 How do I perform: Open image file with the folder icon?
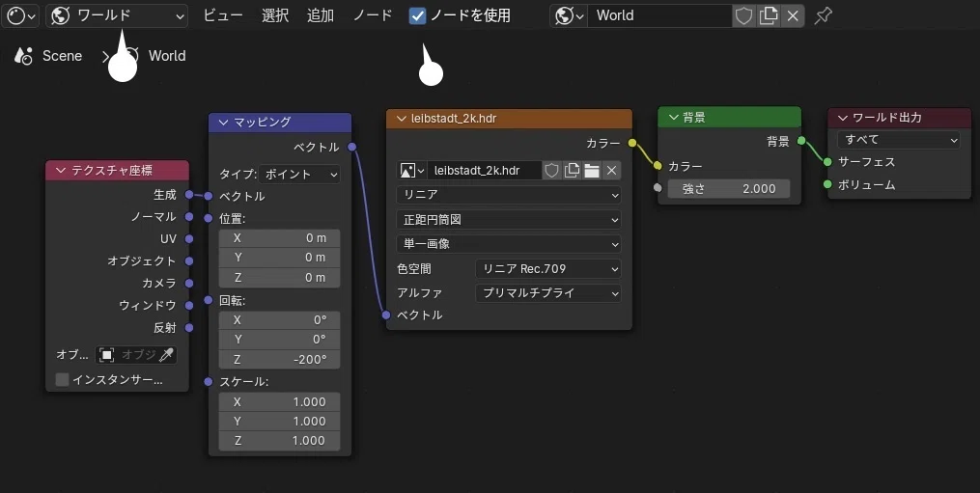coord(591,170)
